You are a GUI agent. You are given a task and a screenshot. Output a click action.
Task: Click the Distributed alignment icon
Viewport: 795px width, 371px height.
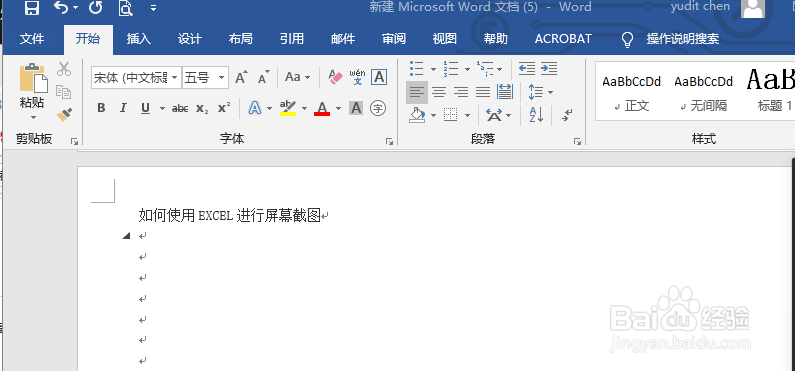pos(505,92)
